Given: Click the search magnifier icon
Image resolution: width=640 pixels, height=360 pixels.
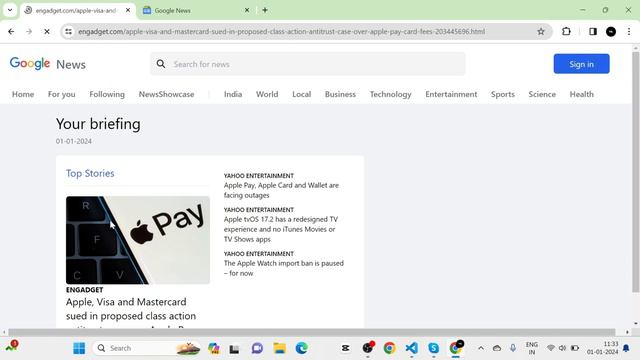Looking at the screenshot, I should pos(161,64).
